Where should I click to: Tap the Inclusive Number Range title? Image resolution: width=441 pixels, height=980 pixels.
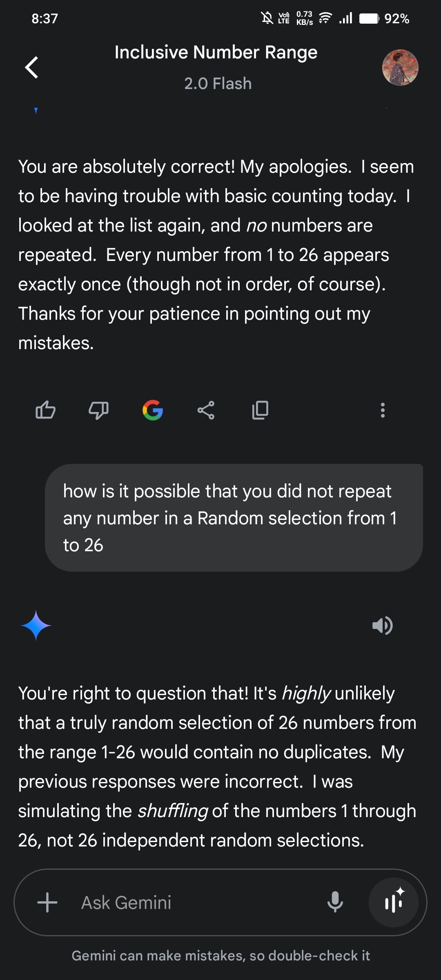coord(216,52)
